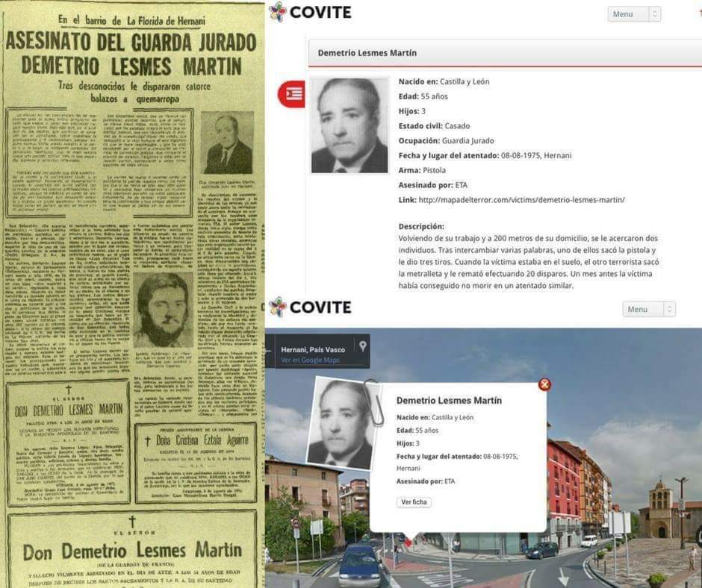The image size is (702, 588).
Task: Click the portrait photo in the profile card
Action: [x=350, y=125]
